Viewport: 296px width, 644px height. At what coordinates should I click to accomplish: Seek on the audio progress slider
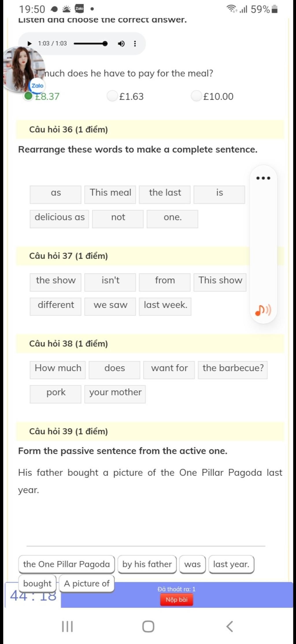[91, 44]
